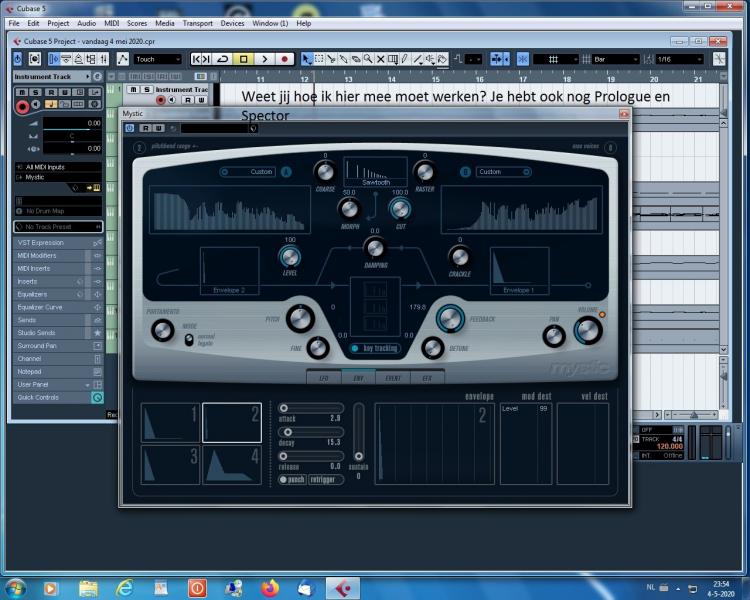The image size is (750, 600).
Task: Toggle the portamento mode normal/legato switch
Action: 189,340
